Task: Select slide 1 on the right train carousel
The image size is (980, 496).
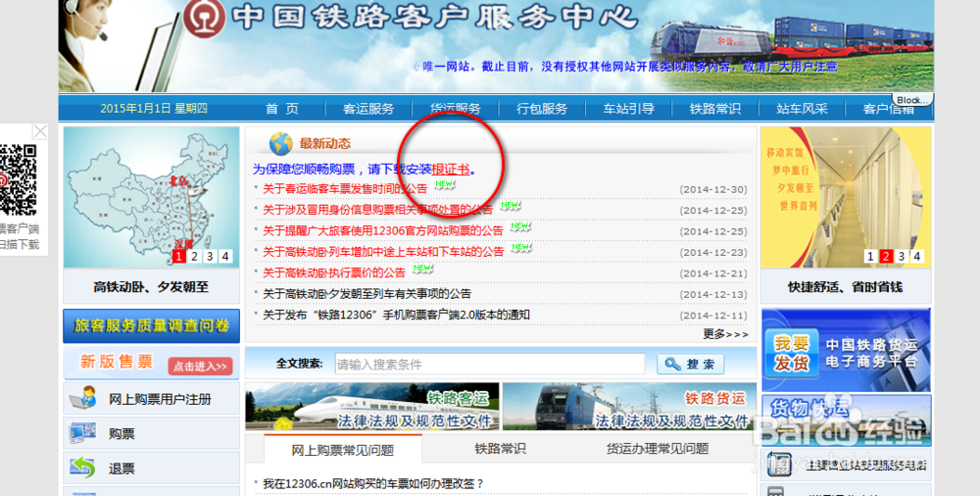Action: tap(870, 256)
